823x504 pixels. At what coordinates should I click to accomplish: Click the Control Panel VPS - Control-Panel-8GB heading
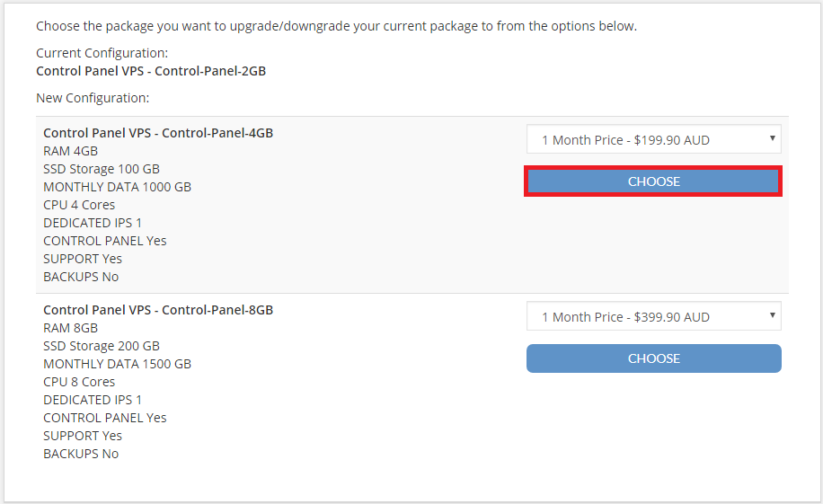[x=158, y=310]
